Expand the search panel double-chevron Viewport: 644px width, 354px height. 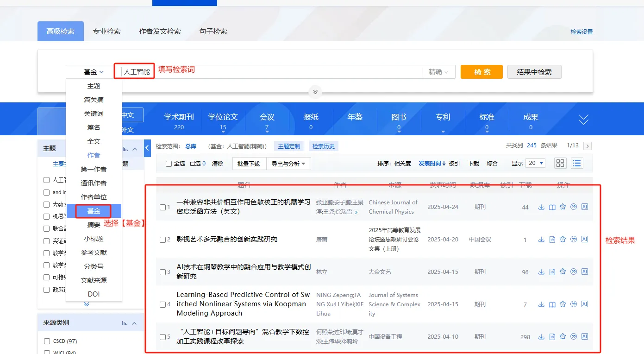pyautogui.click(x=315, y=92)
